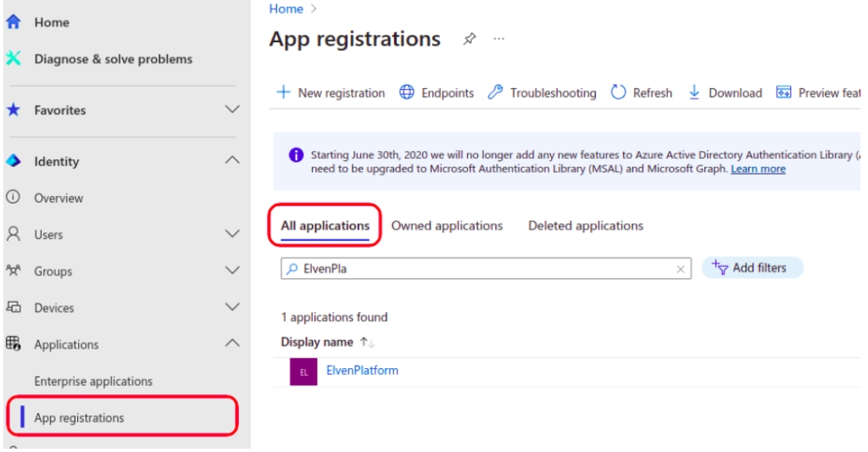The width and height of the screenshot is (868, 452).
Task: Refresh the app registrations list
Action: tap(642, 93)
